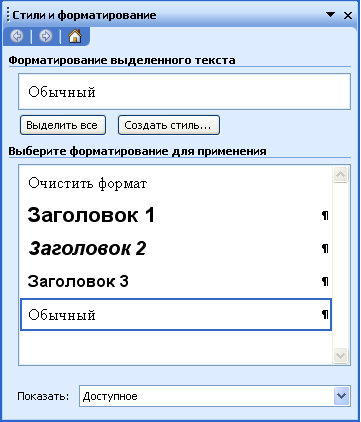Screen dimensions: 361x422
Task: Click the drag handle dots of the pane title
Action: [8, 16]
